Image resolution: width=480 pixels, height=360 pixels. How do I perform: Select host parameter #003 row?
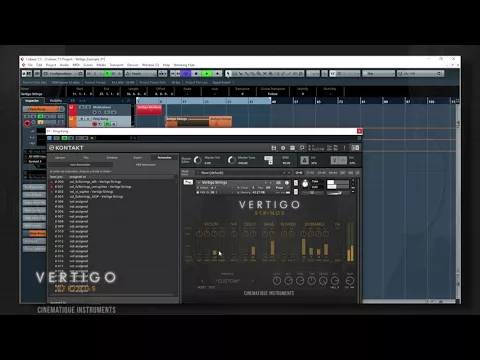coord(112,197)
